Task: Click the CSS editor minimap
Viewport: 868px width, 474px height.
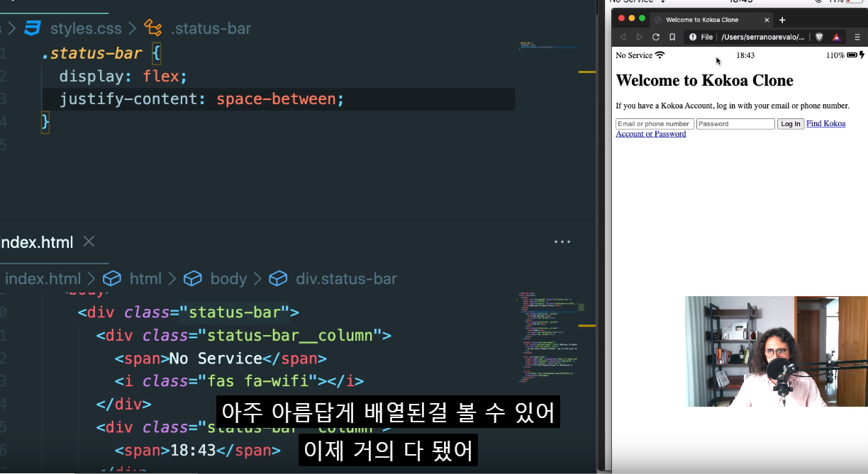Action: [547, 46]
